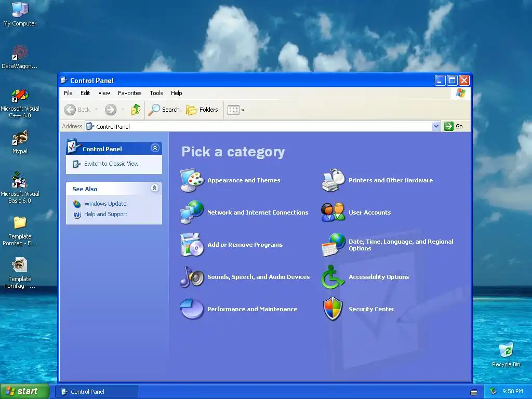Select Microsoft Visual Basic 6.0 desktop icon
Viewport: 532px width, 399px height.
coord(20,188)
